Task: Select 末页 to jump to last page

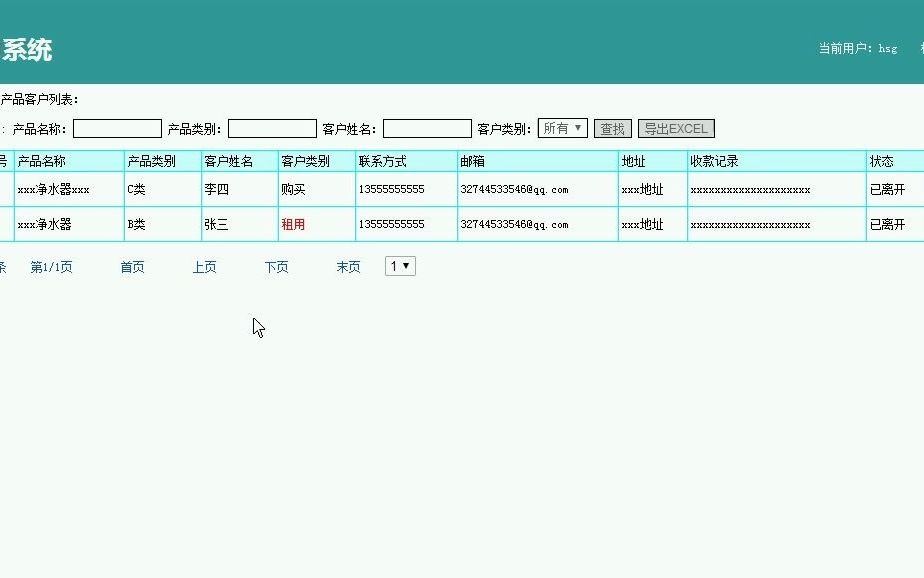Action: coord(347,267)
